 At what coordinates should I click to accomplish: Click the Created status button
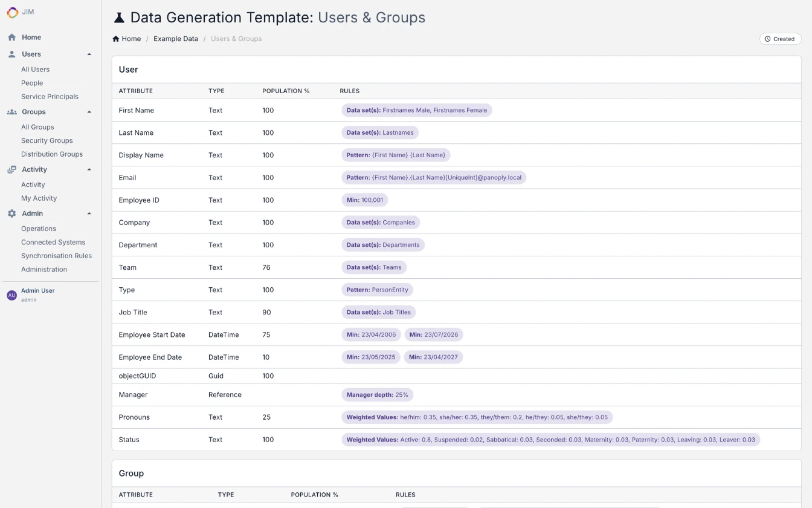click(x=780, y=39)
